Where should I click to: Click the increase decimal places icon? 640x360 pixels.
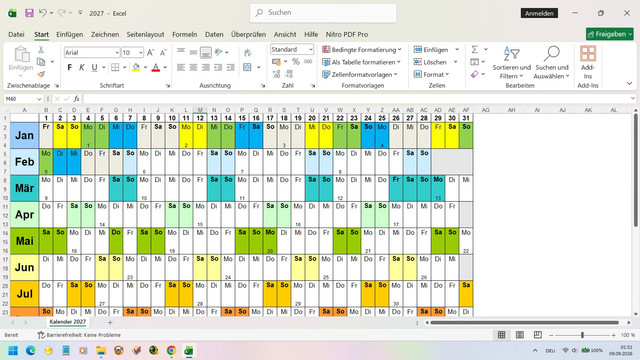tap(276, 74)
